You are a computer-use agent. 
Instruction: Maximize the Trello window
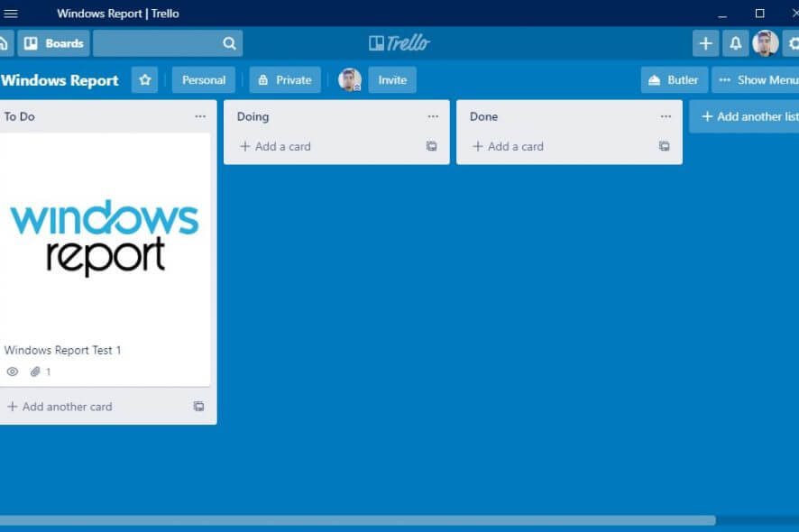coord(759,14)
